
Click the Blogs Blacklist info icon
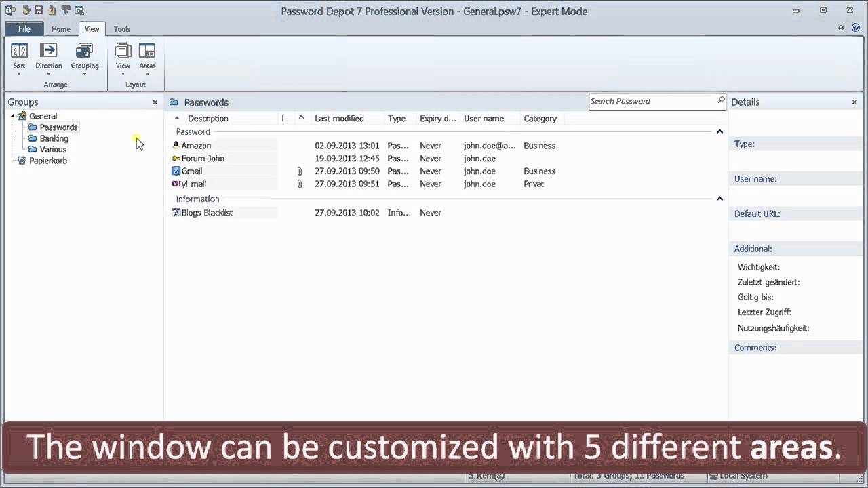[x=176, y=212]
